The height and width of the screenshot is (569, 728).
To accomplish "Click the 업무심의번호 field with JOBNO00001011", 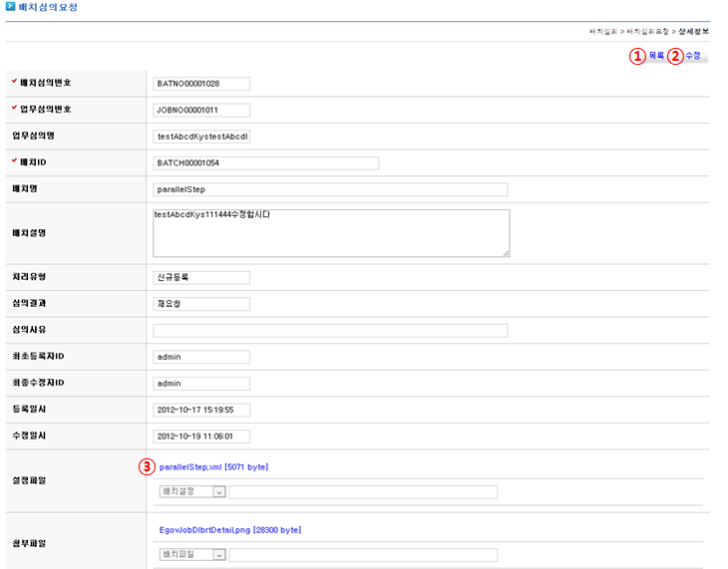I will point(200,110).
